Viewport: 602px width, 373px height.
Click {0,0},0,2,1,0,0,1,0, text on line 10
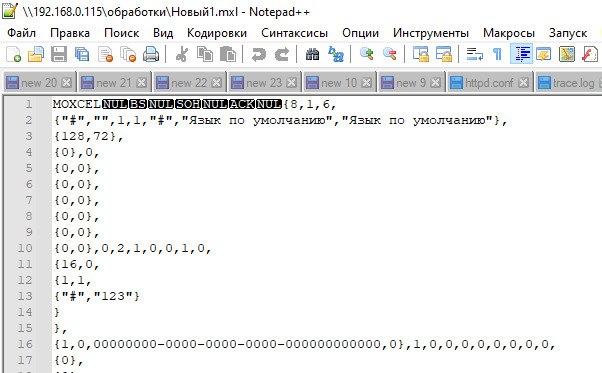coord(133,248)
